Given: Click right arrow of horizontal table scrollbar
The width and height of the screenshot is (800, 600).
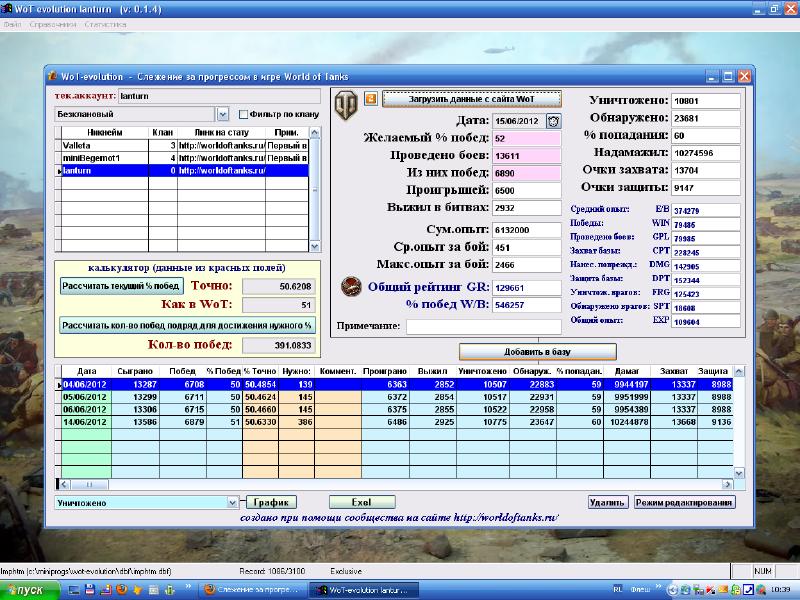Looking at the screenshot, I should click(x=728, y=484).
